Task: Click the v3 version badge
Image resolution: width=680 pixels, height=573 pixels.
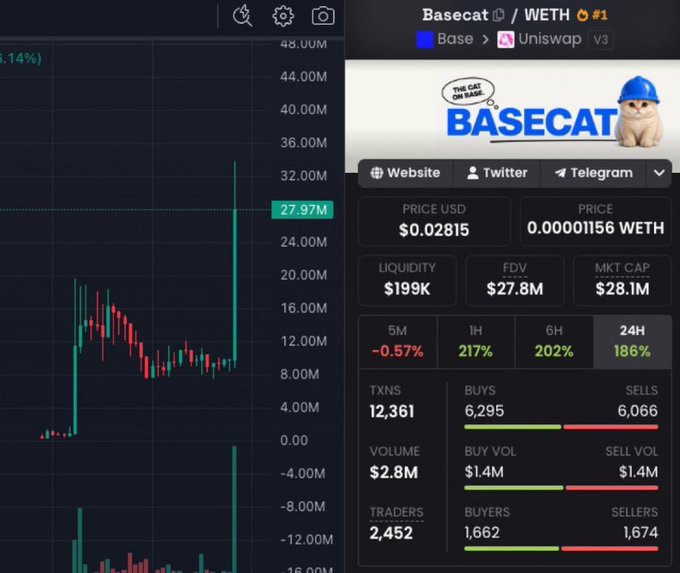Action: point(601,39)
